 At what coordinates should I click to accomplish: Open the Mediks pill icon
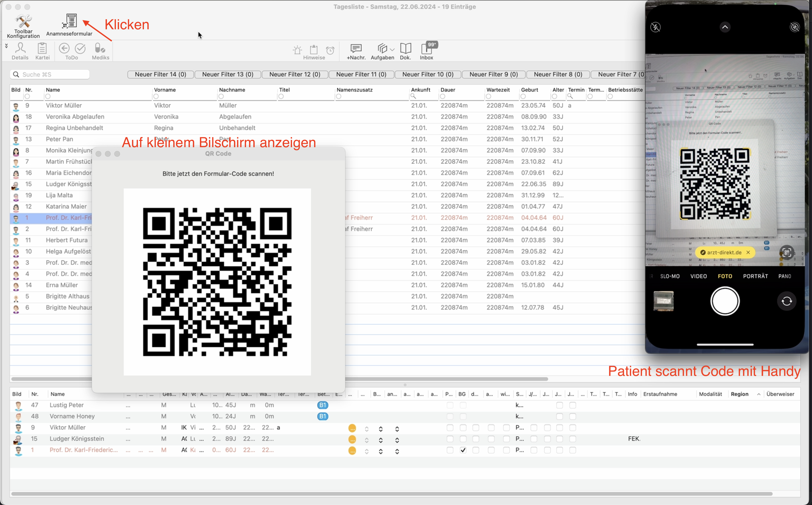tap(100, 51)
